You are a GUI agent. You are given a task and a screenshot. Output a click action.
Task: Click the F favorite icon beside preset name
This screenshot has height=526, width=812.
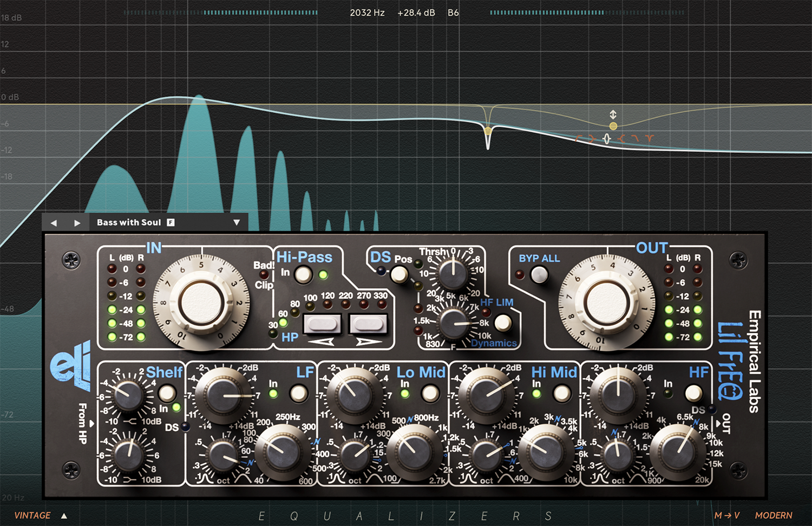pos(171,222)
